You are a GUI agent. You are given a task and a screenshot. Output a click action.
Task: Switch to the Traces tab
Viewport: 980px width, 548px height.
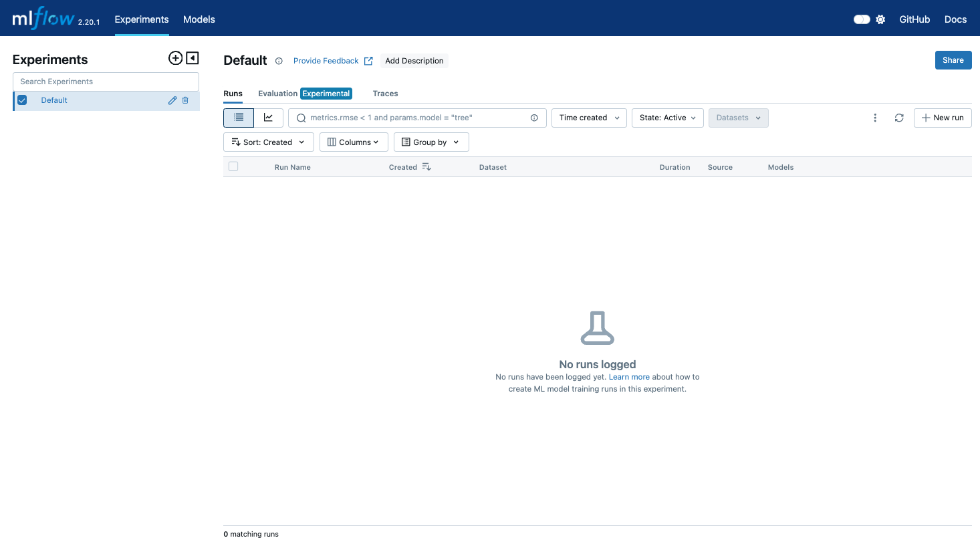pos(385,94)
